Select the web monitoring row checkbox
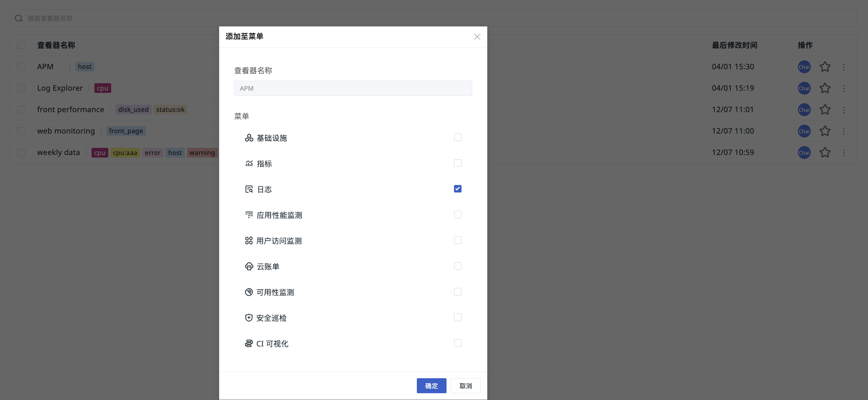 [21, 131]
